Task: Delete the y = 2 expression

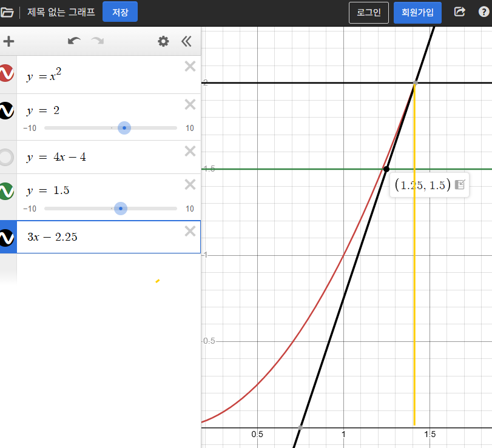Action: pyautogui.click(x=190, y=104)
